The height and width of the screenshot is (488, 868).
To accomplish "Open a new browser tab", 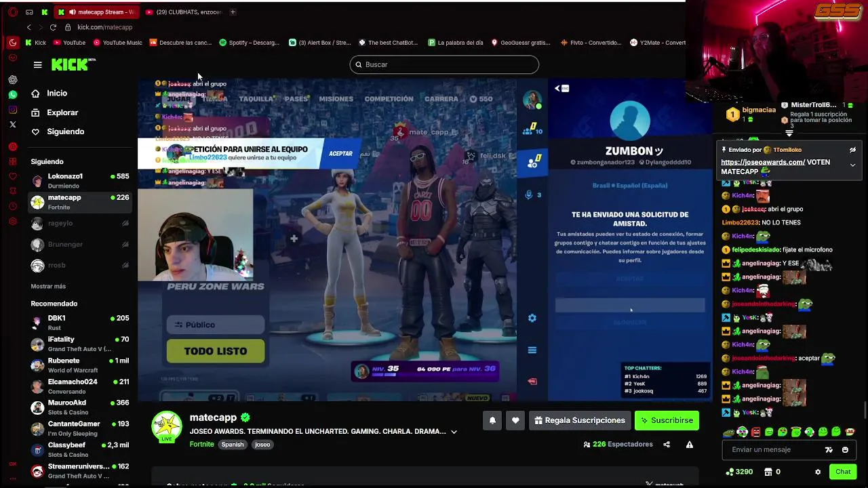I will click(x=233, y=12).
